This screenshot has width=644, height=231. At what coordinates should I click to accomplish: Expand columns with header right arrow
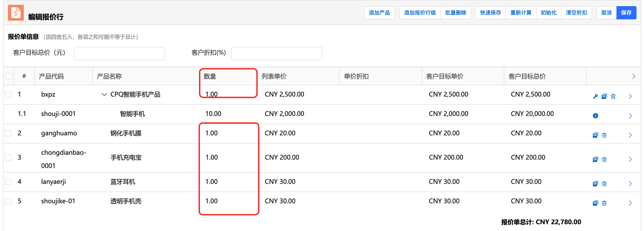tap(633, 76)
